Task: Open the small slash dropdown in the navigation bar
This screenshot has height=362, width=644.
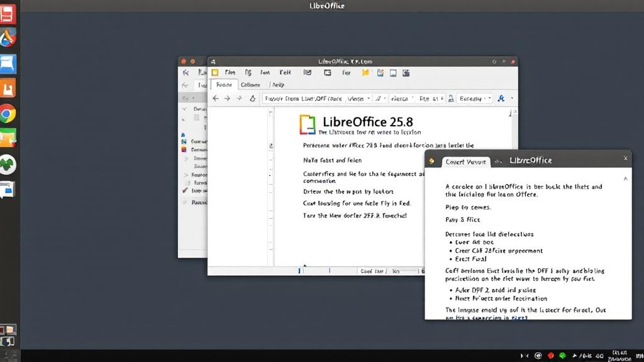Action: point(380,99)
